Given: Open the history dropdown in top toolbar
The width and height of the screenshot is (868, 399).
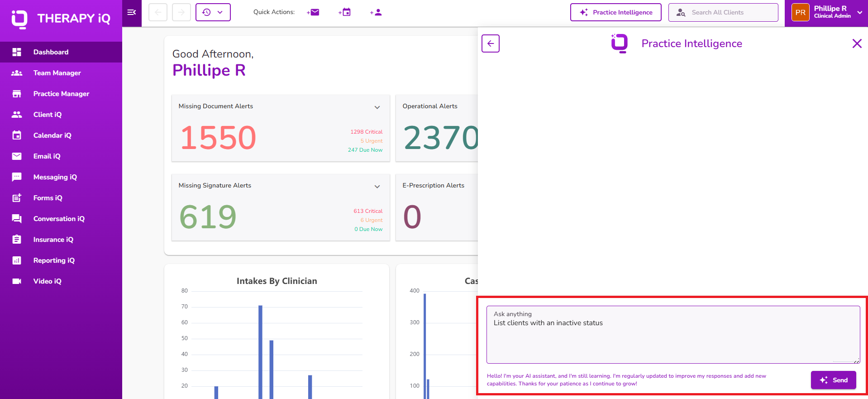Looking at the screenshot, I should coord(213,12).
